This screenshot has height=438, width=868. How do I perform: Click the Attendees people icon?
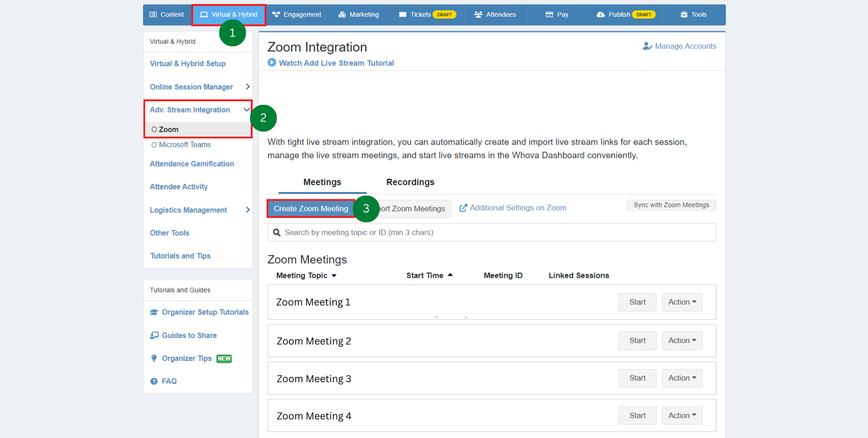478,14
